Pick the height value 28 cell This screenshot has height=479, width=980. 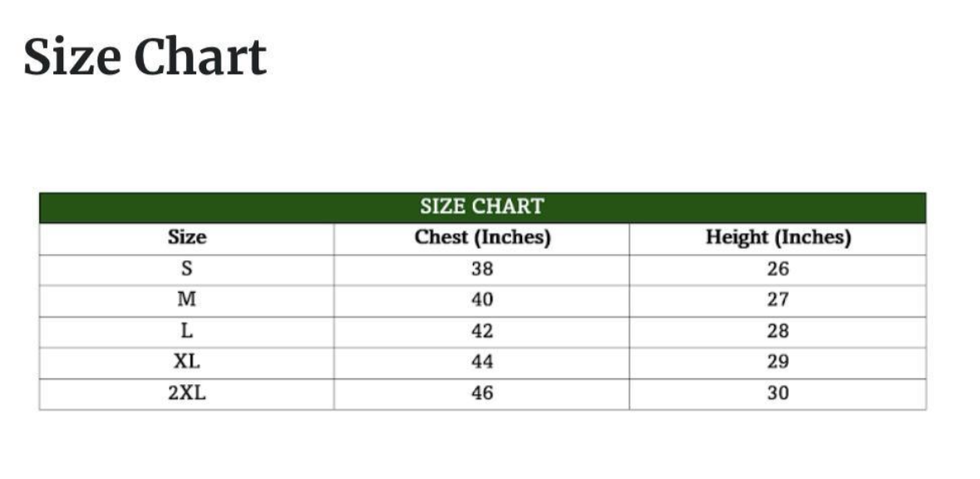(778, 331)
